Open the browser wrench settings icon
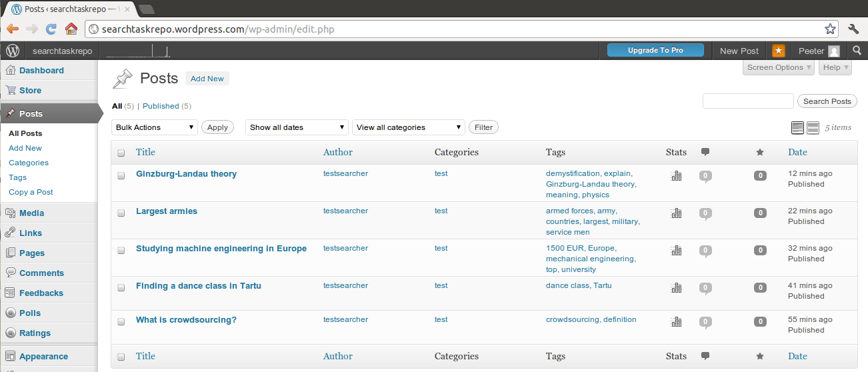The width and height of the screenshot is (868, 372). point(853,29)
